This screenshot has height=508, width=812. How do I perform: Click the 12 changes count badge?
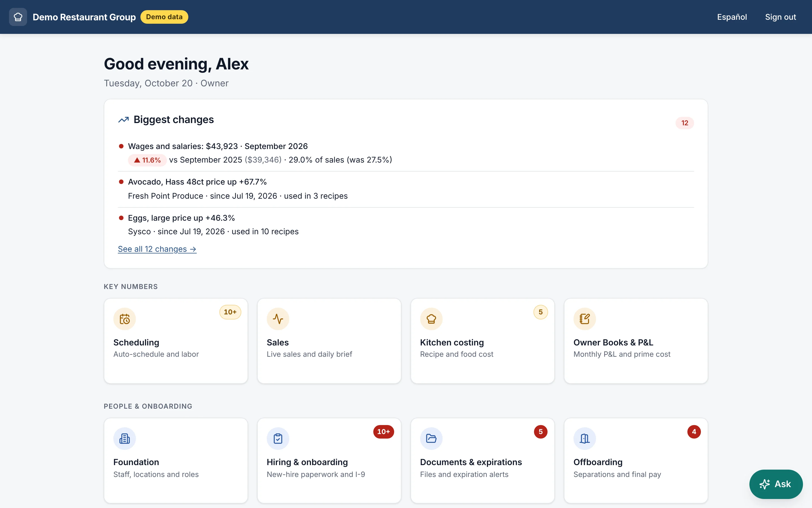tap(685, 123)
